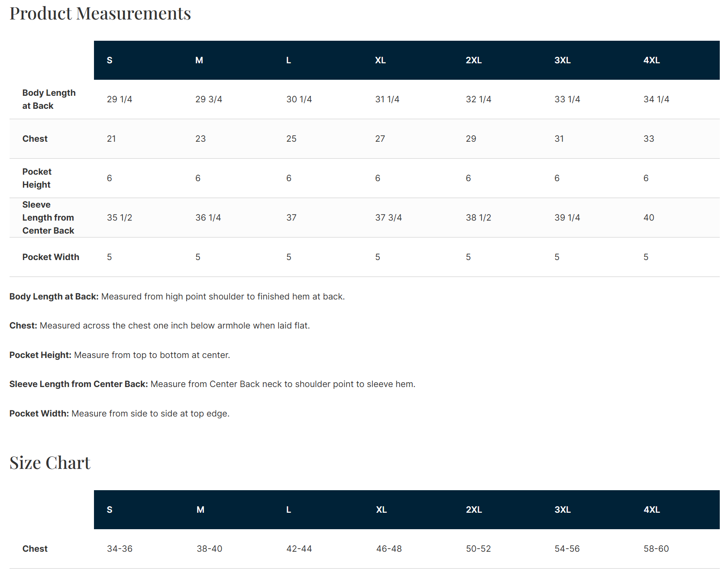The width and height of the screenshot is (728, 576).
Task: Click the Size Chart heading
Action: (50, 463)
